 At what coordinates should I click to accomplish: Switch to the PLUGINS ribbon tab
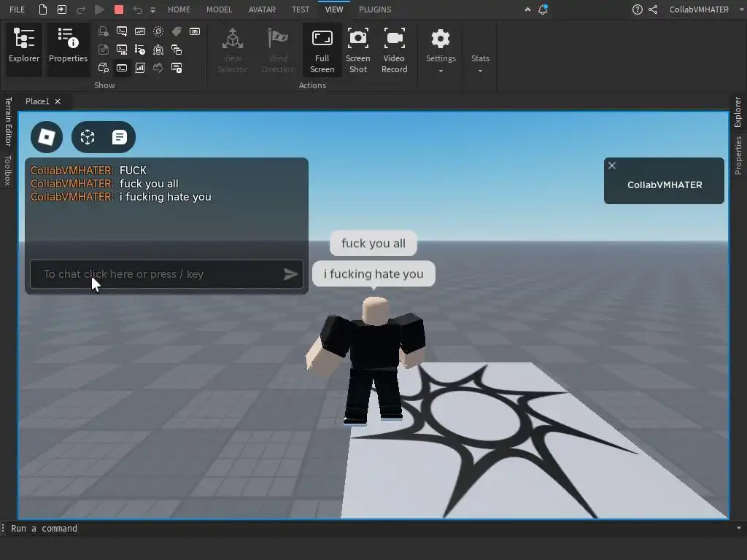coord(375,9)
